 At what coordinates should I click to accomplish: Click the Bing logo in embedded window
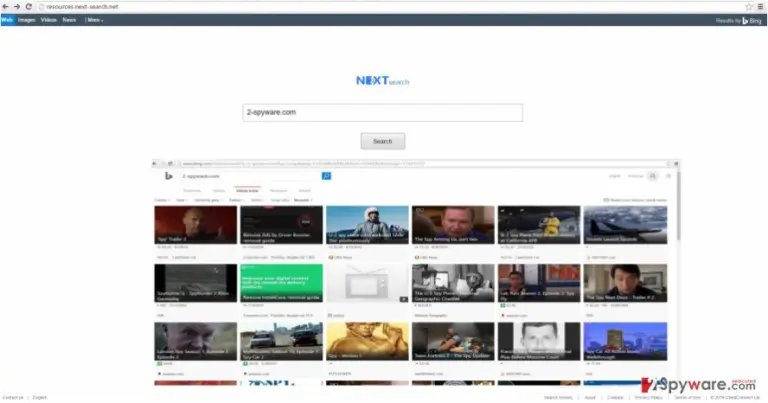(x=168, y=176)
